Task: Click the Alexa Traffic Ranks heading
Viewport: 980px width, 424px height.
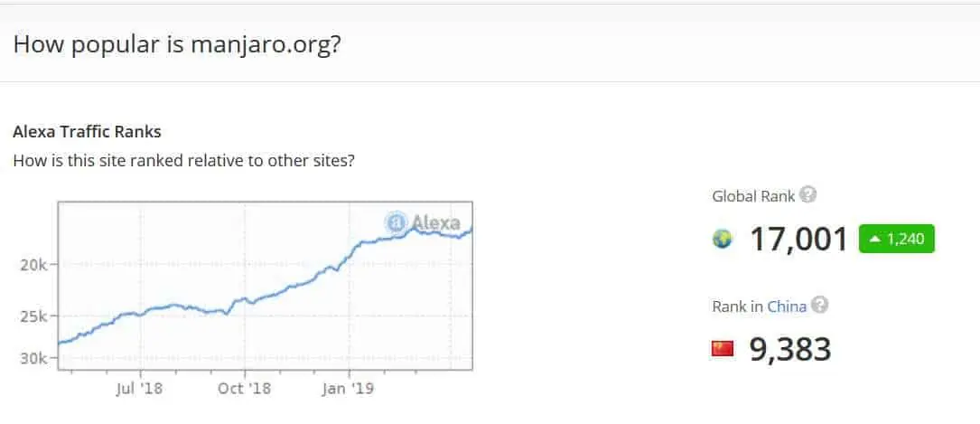Action: (87, 132)
